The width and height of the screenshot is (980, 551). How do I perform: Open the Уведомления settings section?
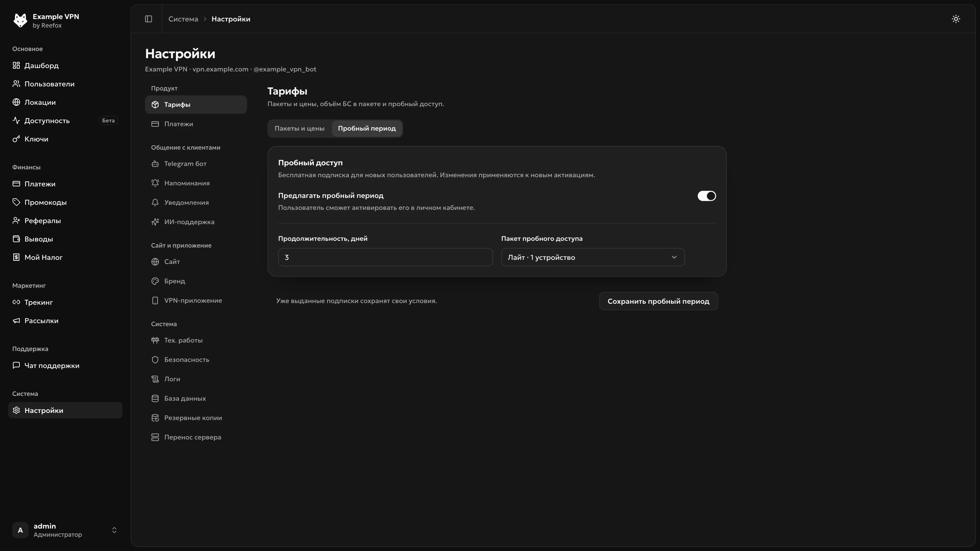point(196,203)
